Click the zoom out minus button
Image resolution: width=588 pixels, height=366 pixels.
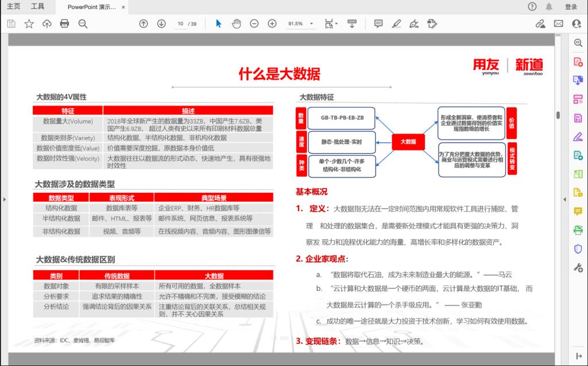(x=254, y=24)
